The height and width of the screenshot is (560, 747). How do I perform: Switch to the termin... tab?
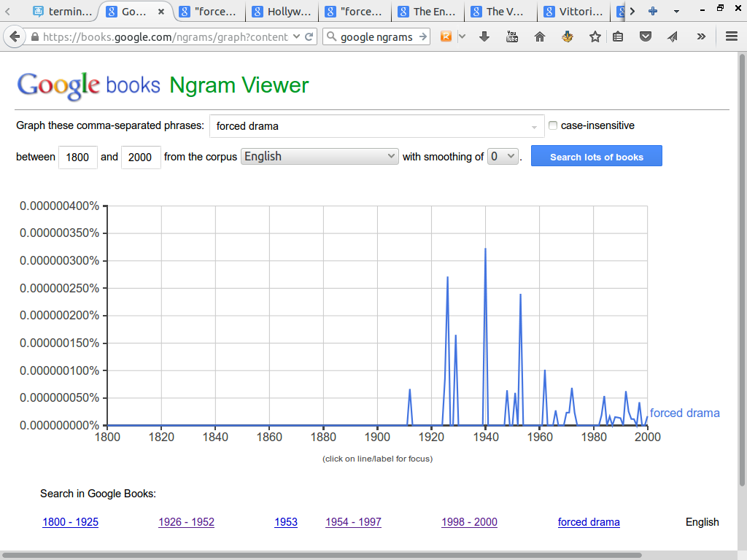[63, 12]
